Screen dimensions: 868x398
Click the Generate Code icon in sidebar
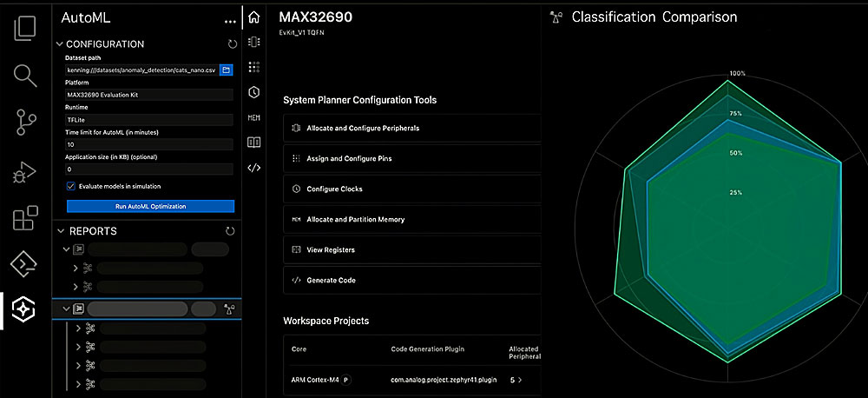point(253,168)
